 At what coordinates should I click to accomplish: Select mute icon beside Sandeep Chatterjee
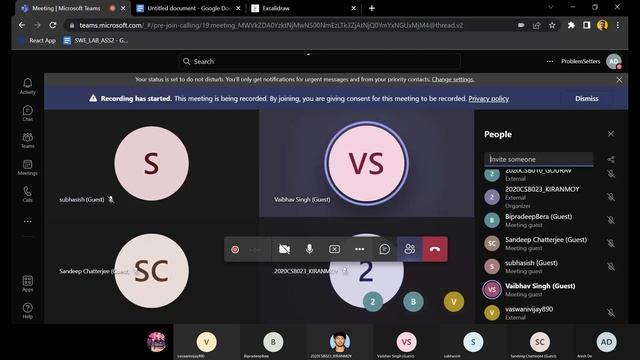[x=611, y=243]
